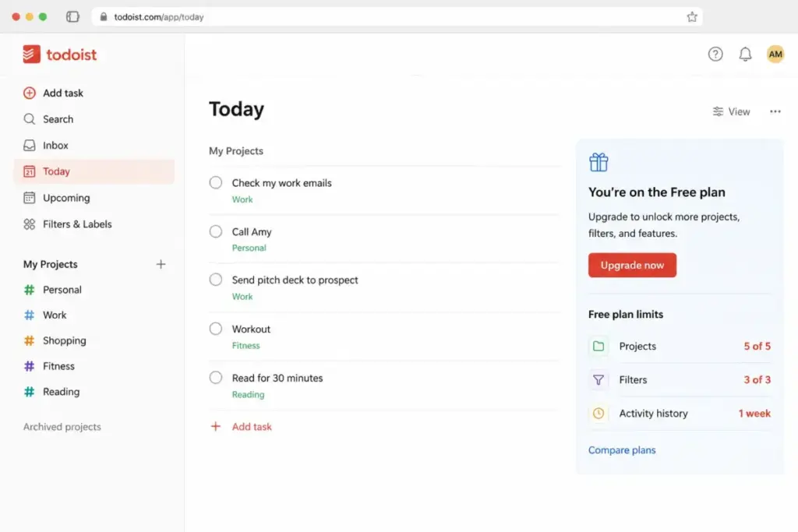
Task: Open notifications bell icon
Action: click(745, 54)
